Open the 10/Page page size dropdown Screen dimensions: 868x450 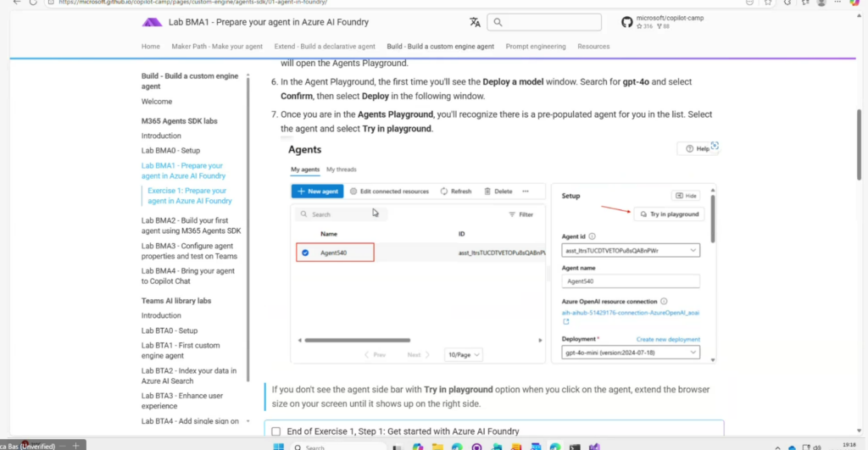[463, 355]
